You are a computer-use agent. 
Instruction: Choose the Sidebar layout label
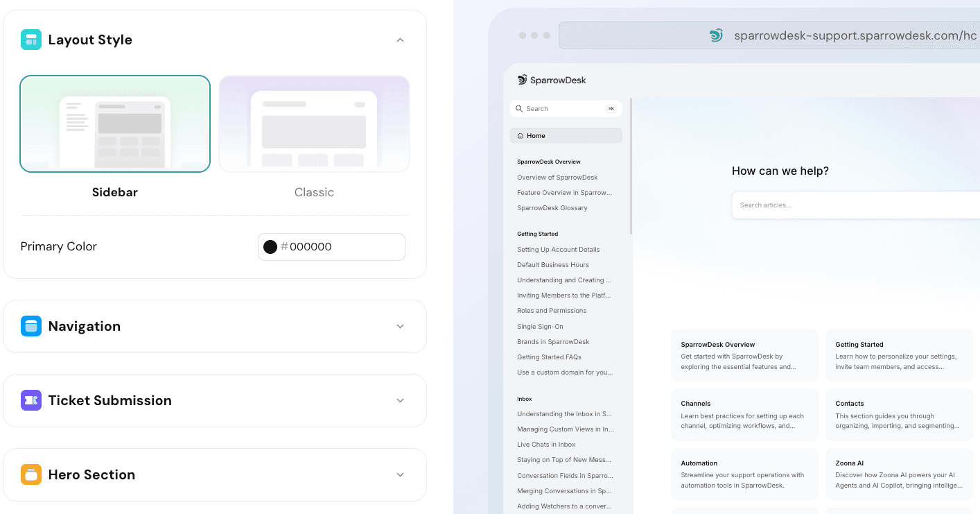[x=115, y=192]
